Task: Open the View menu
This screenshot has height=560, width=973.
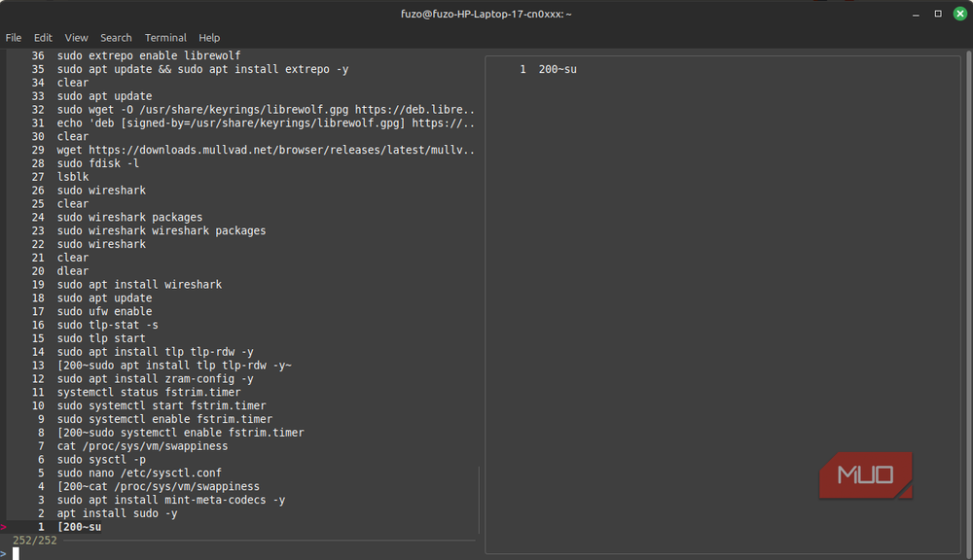Action: click(76, 38)
